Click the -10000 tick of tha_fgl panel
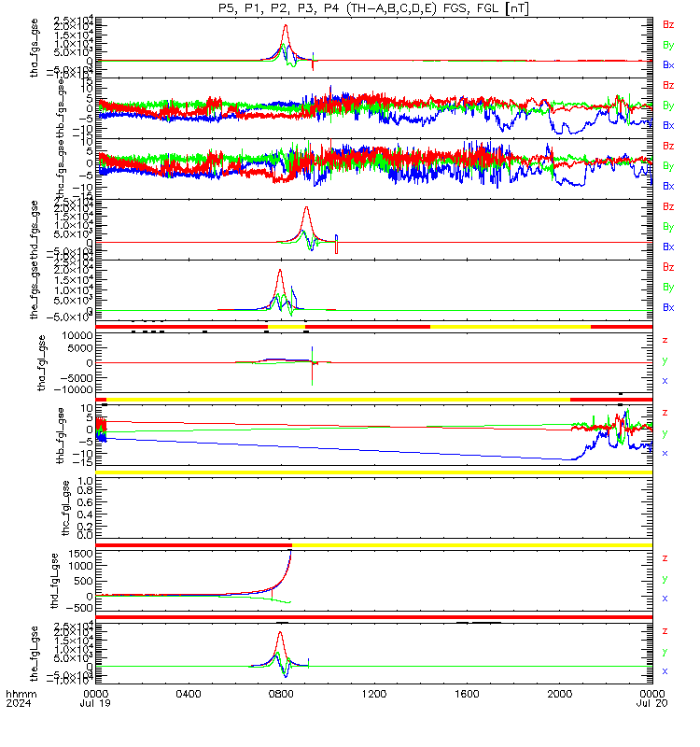Image resolution: width=700 pixels, height=747 pixels. pyautogui.click(x=74, y=389)
